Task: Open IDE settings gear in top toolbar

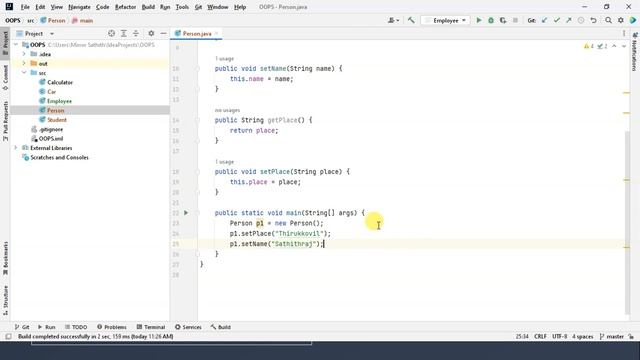Action: point(620,20)
